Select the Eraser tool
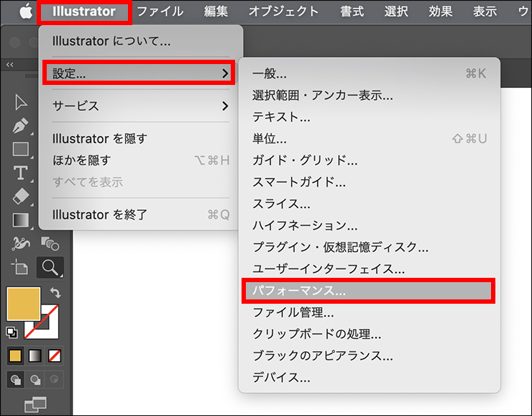Screen dimensions: 532x416 tap(21, 196)
